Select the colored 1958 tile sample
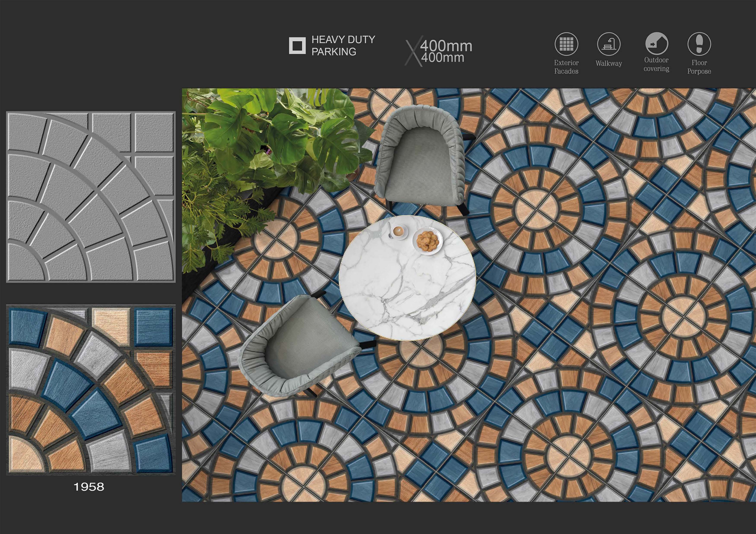The image size is (756, 534). [x=91, y=390]
